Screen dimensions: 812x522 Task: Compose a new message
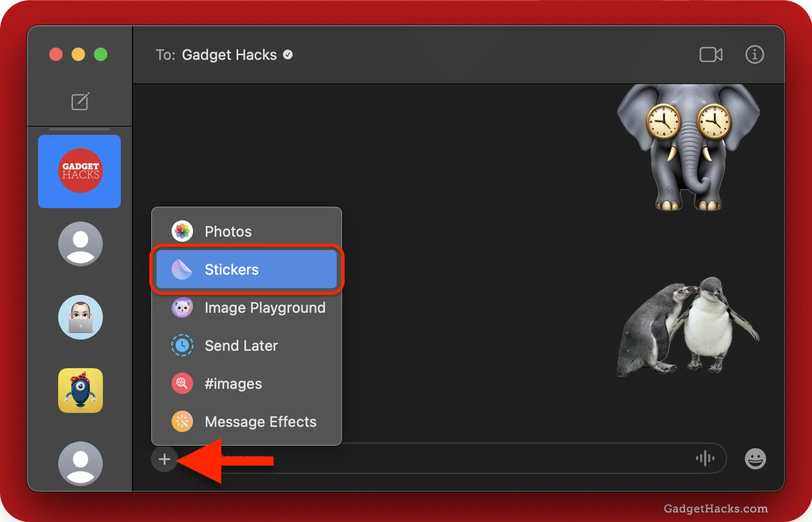pyautogui.click(x=80, y=101)
